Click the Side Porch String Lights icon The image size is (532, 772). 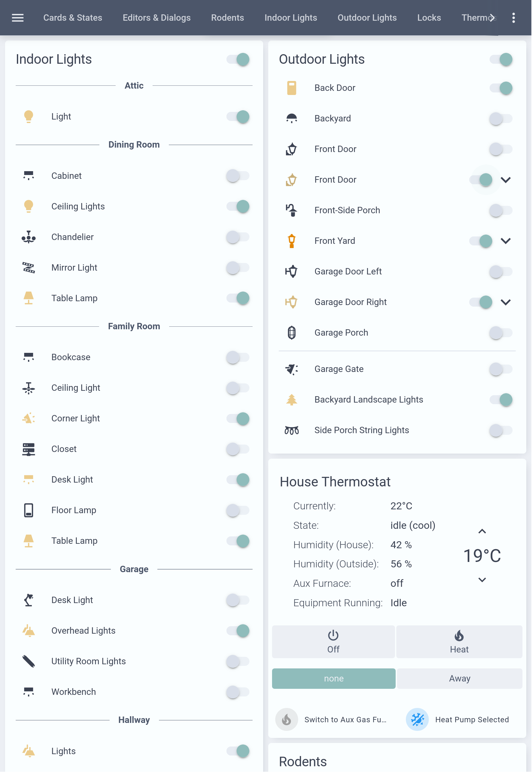tap(292, 431)
